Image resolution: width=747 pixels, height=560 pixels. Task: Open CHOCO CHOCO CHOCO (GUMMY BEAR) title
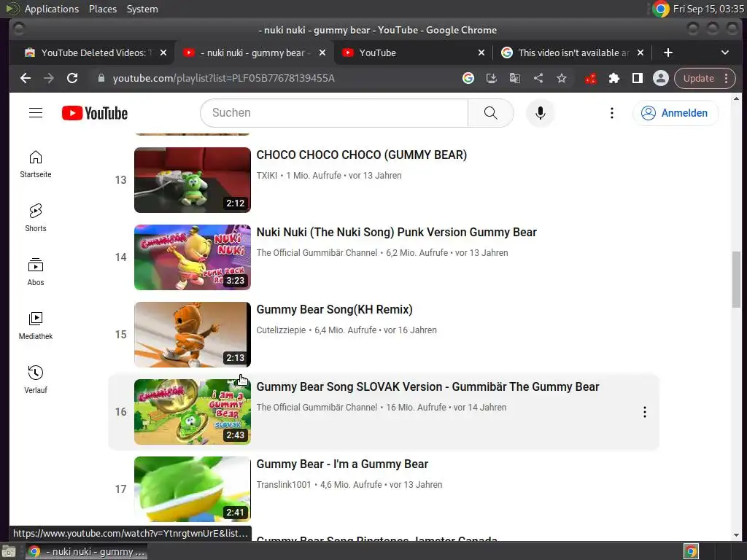pyautogui.click(x=362, y=155)
